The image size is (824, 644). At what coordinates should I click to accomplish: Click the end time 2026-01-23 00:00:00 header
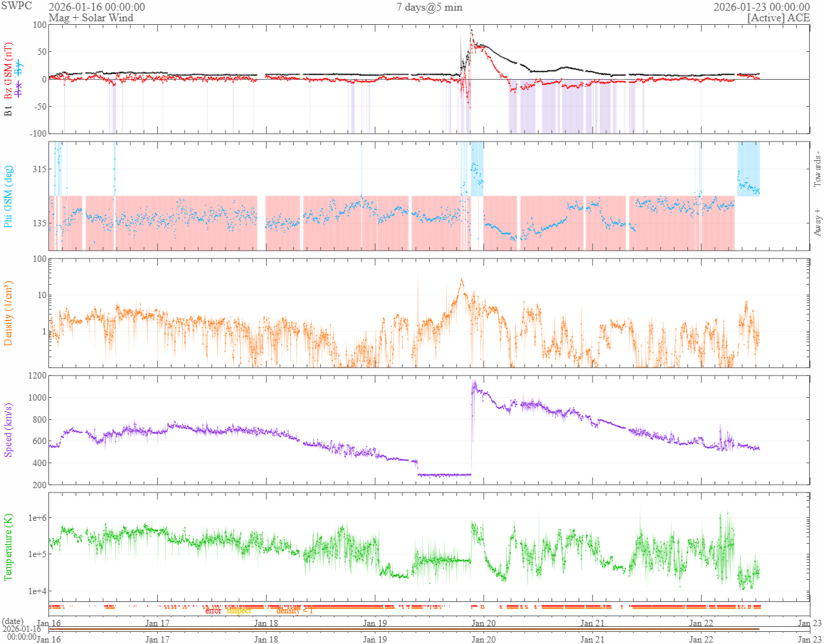pyautogui.click(x=761, y=7)
